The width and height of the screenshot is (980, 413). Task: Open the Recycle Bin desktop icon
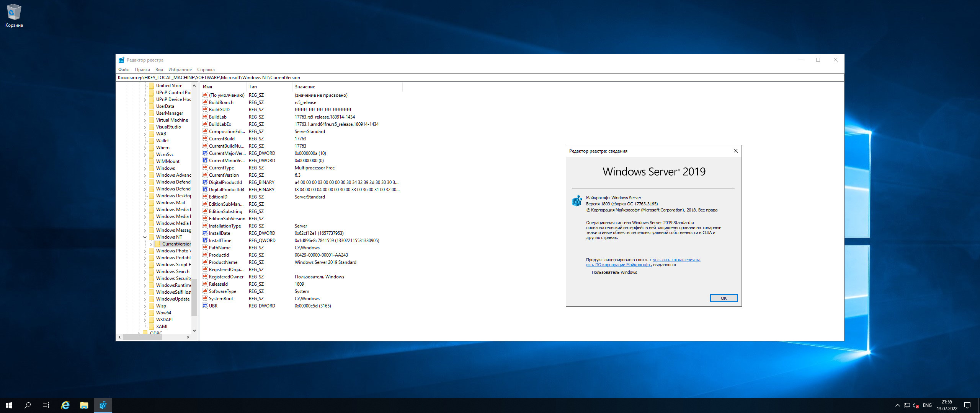tap(14, 16)
